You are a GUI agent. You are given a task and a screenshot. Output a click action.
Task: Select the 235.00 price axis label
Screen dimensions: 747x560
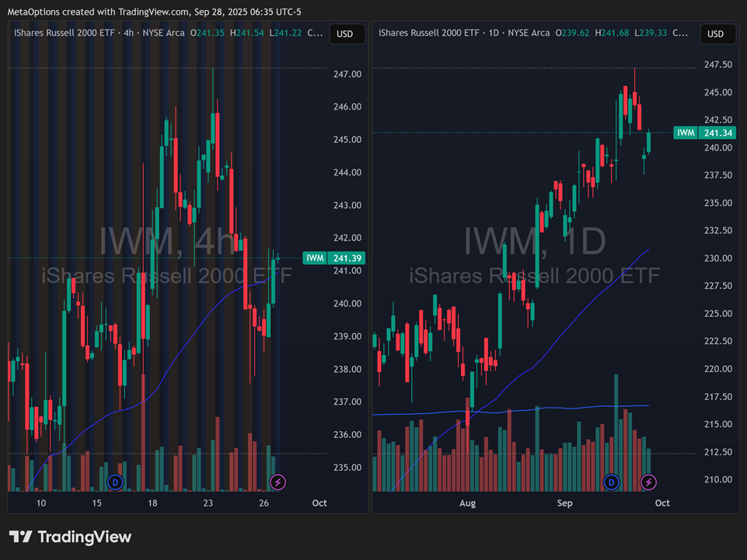347,468
